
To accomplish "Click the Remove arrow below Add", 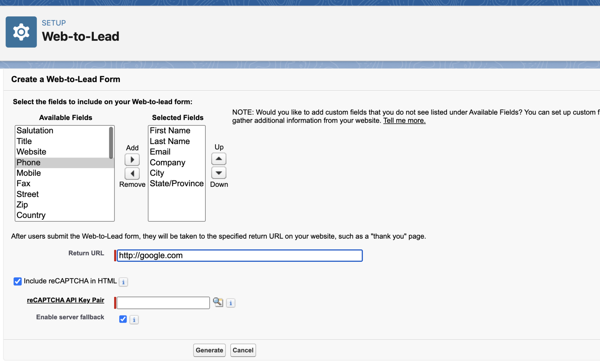I will click(x=132, y=173).
